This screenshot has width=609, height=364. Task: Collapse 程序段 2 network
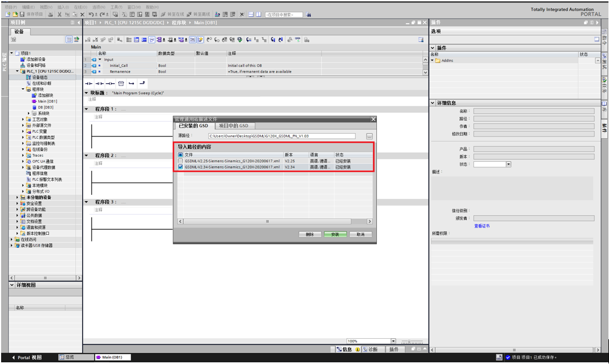(87, 156)
